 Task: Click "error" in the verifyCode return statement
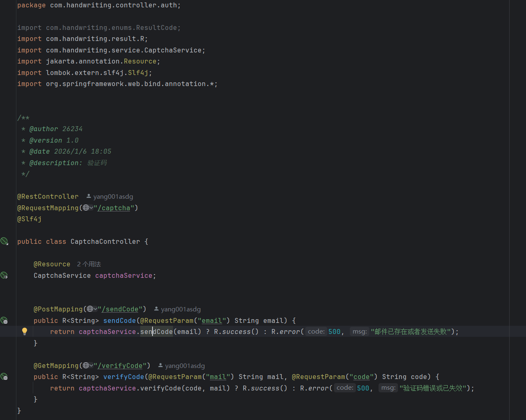(318, 388)
